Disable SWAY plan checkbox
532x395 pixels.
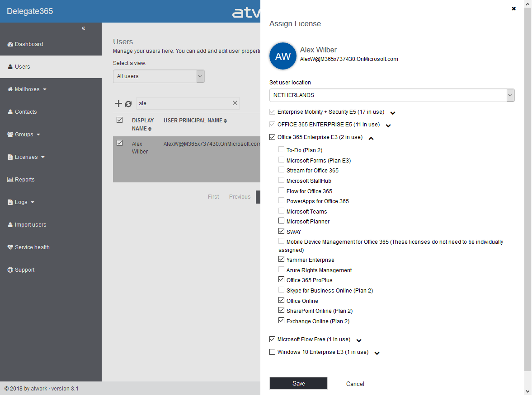(281, 231)
